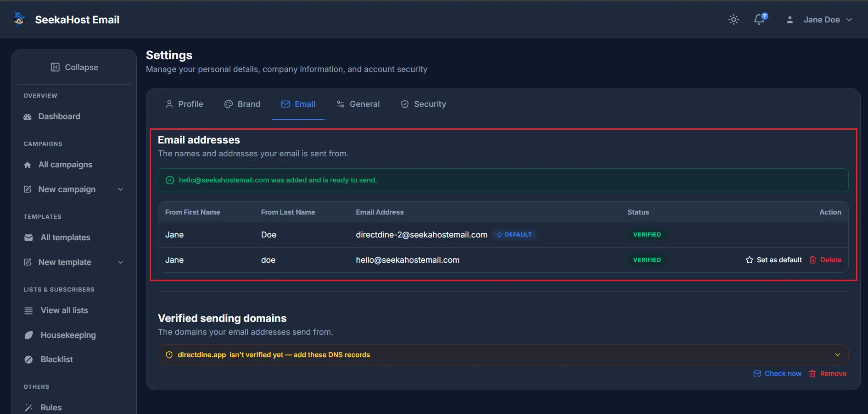
Task: Expand the New campaign chevron
Action: [121, 189]
